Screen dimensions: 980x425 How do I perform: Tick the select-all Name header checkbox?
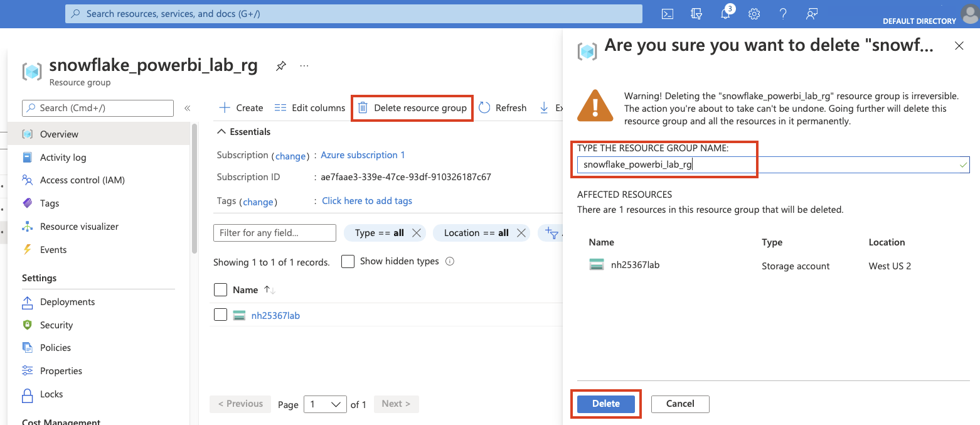[220, 289]
